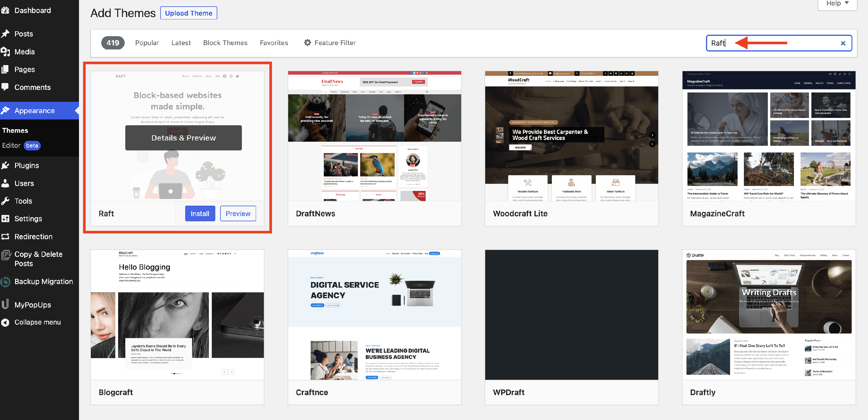The height and width of the screenshot is (420, 868).
Task: Install the Raft theme
Action: (200, 213)
